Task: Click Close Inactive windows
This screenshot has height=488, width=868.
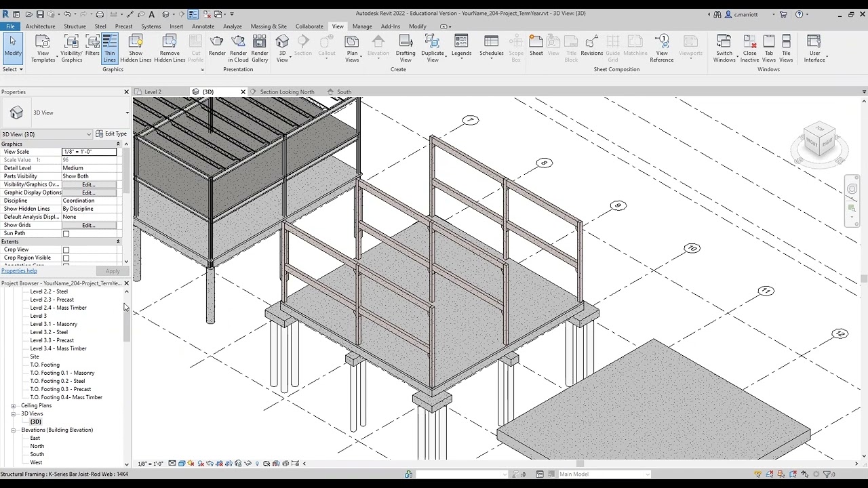Action: click(749, 48)
